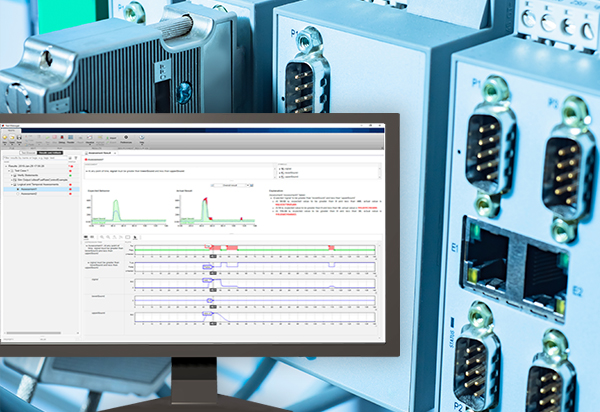
Task: Expand the Results tree root node
Action: coord(5,165)
